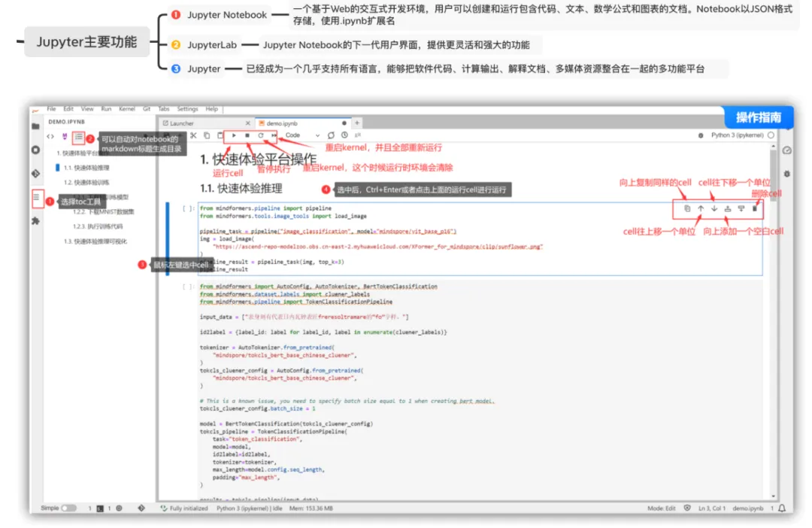Image resolution: width=812 pixels, height=528 pixels.
Task: Move cell down with the down arrow
Action: [714, 208]
